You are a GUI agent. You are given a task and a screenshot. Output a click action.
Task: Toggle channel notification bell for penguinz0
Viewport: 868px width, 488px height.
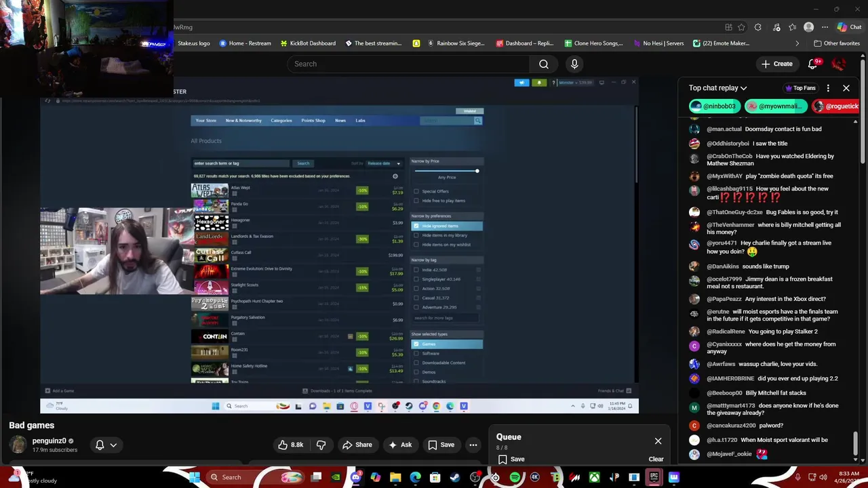100,445
